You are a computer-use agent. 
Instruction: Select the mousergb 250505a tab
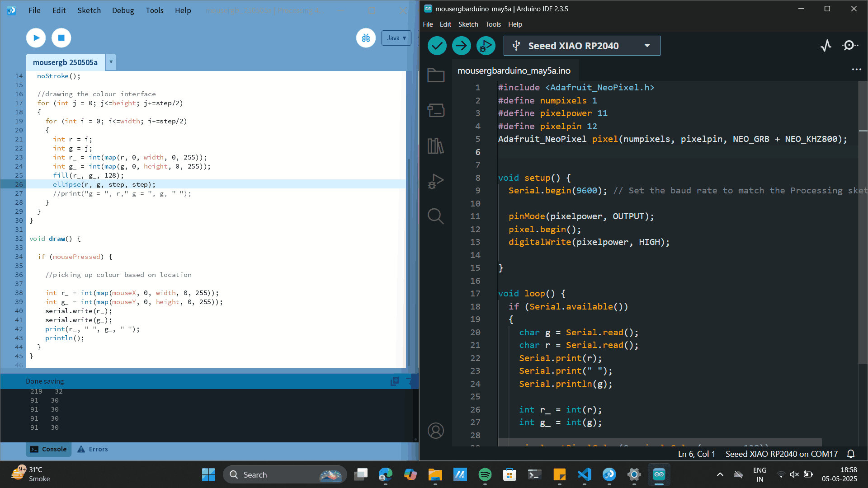[65, 62]
